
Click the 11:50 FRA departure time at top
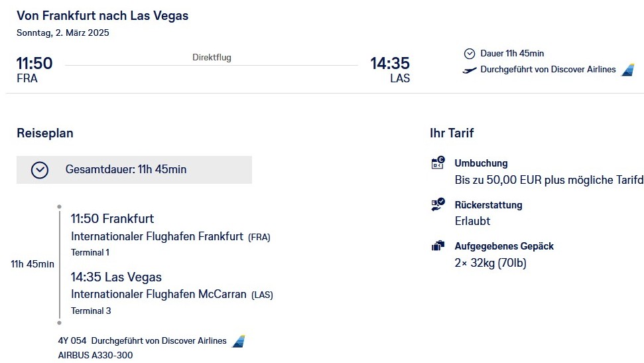click(34, 70)
